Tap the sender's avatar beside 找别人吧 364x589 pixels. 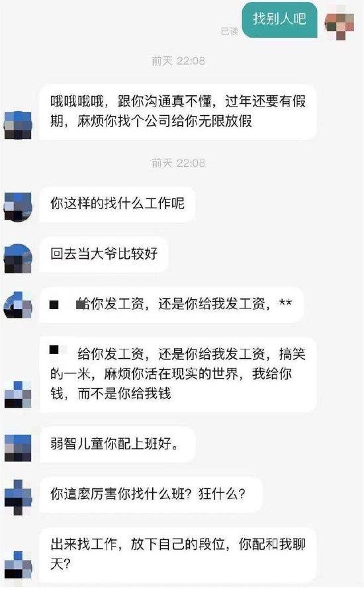(340, 23)
